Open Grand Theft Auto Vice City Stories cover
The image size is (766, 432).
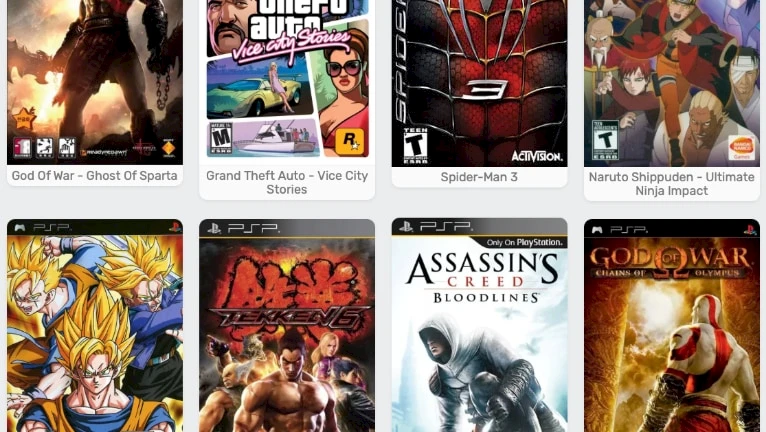pos(287,81)
